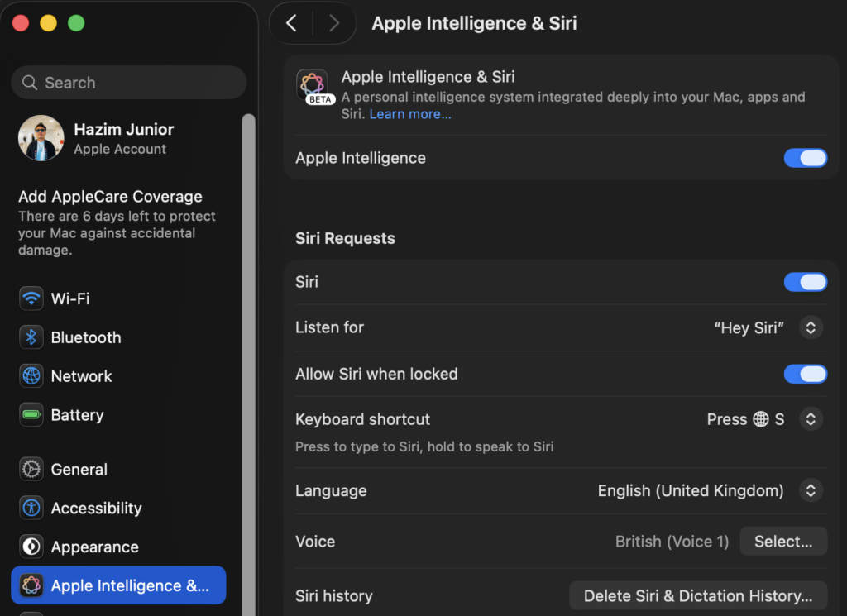
Task: Click the red close window button
Action: click(x=21, y=23)
